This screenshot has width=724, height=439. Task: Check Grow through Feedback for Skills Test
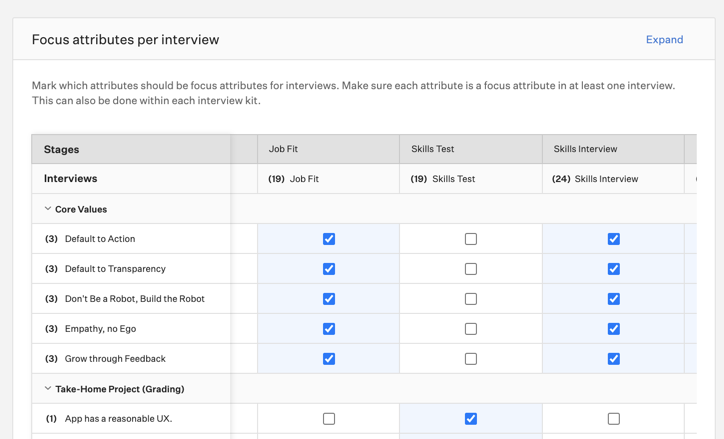[471, 359]
